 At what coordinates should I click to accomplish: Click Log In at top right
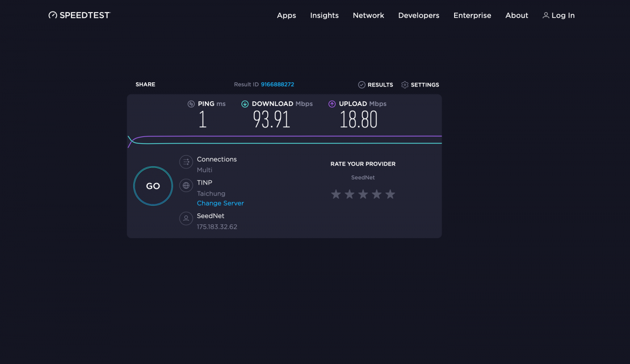click(559, 15)
